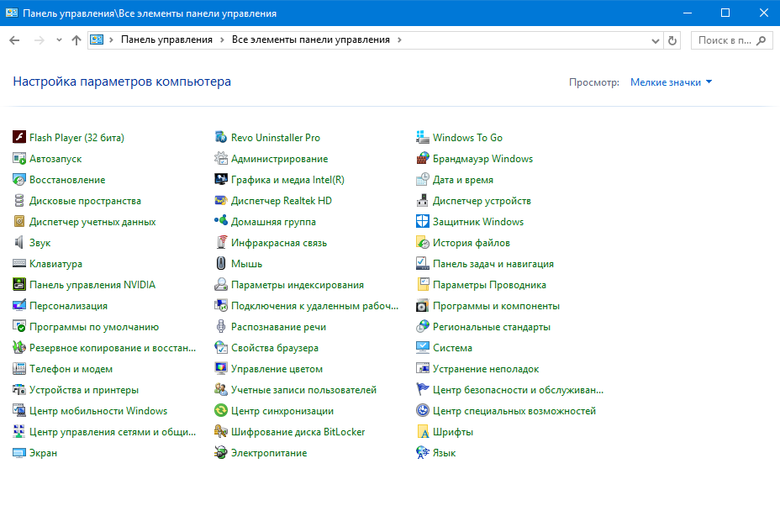Open Учетные записи пользователей link
This screenshot has height=532, width=780.
(304, 390)
